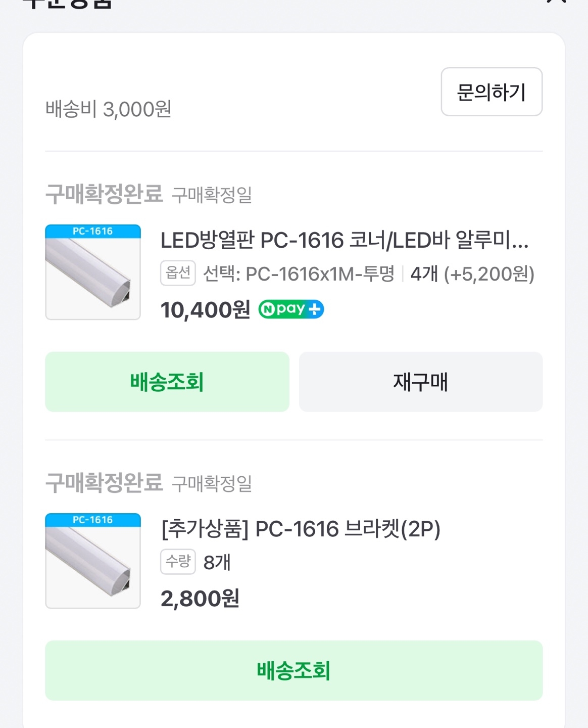
Task: Open the LED방열판 PC-1616 코너 product title
Action: coord(344,240)
